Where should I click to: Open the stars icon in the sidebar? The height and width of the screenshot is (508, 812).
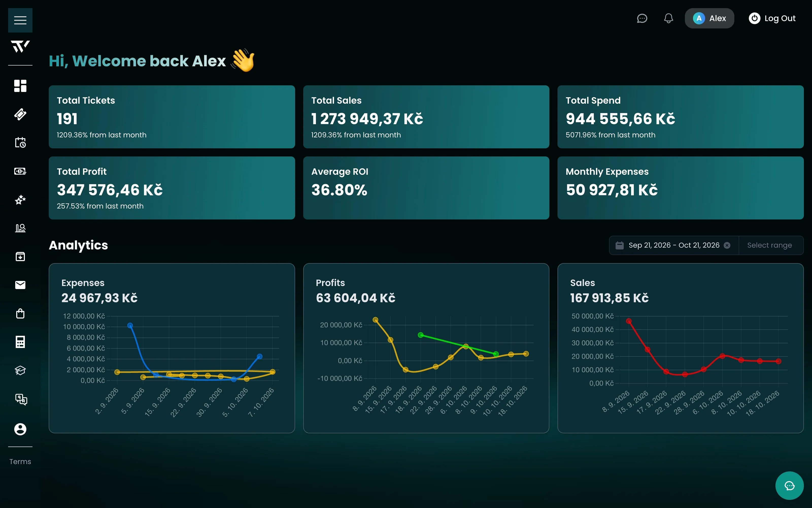pos(20,200)
